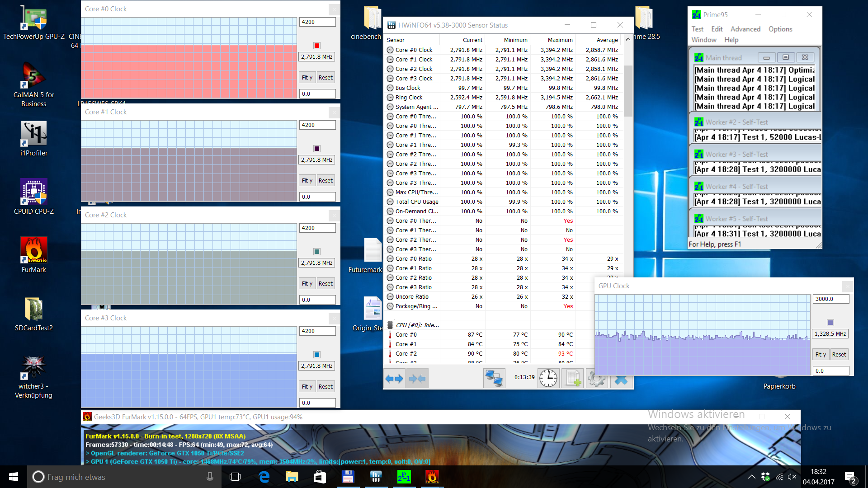The width and height of the screenshot is (868, 488).
Task: Click Reset in Core #0 Clock graph
Action: point(325,78)
